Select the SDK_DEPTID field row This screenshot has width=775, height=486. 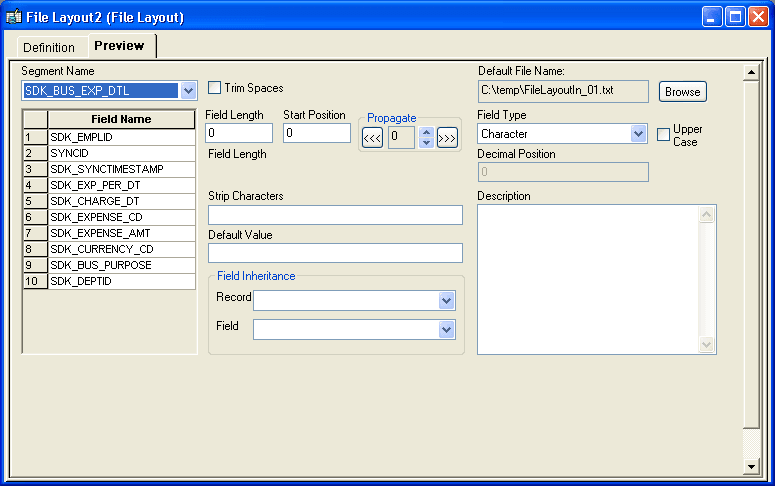(122, 281)
